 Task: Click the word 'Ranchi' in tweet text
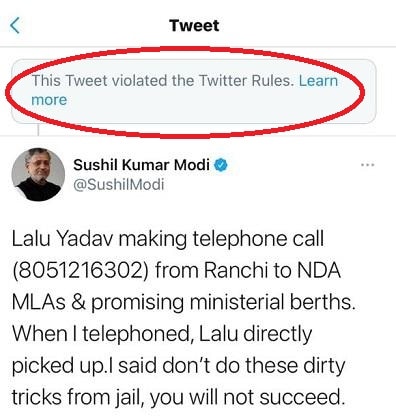click(x=236, y=270)
